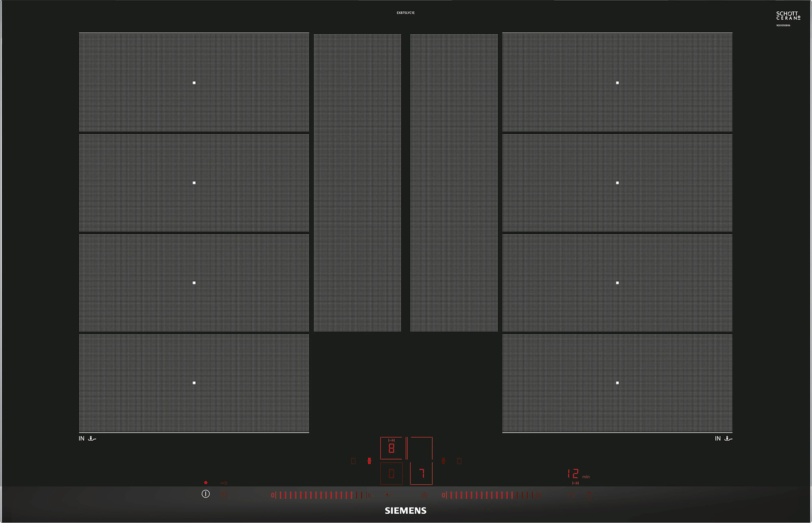The height and width of the screenshot is (523, 812).
Task: Tap the boost 'b' on left slider
Action: [369, 495]
